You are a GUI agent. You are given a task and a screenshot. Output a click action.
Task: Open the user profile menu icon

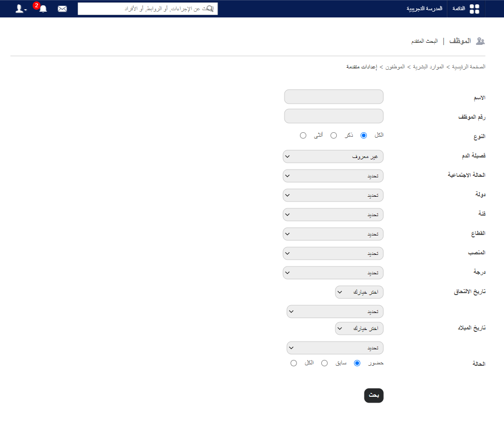tap(21, 9)
